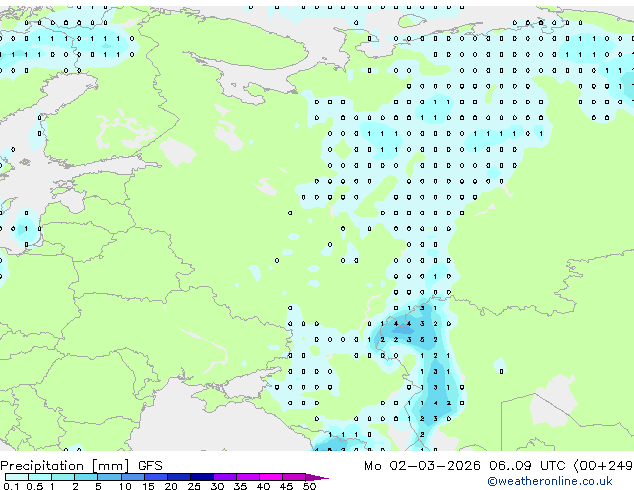The height and width of the screenshot is (490, 634).
Task: Click legend value '45'
Action: coord(286,486)
